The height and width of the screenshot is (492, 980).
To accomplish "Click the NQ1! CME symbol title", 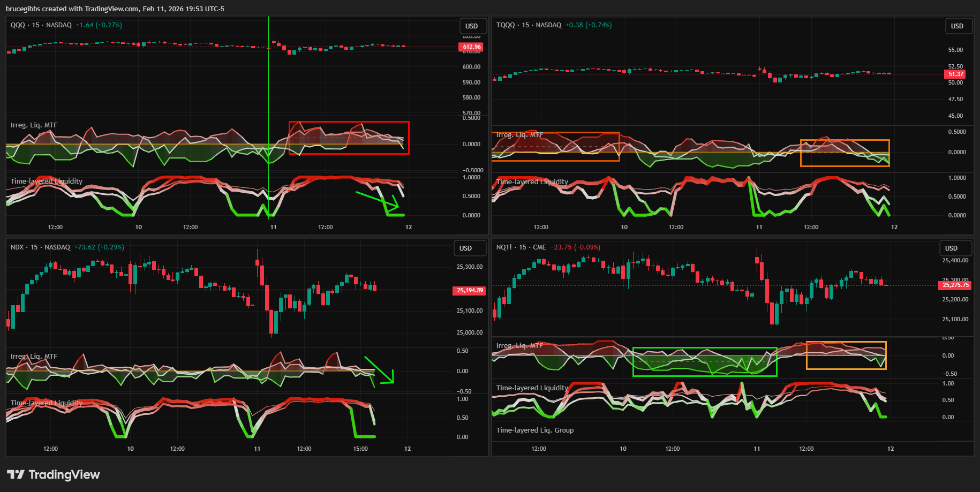I will [x=521, y=247].
